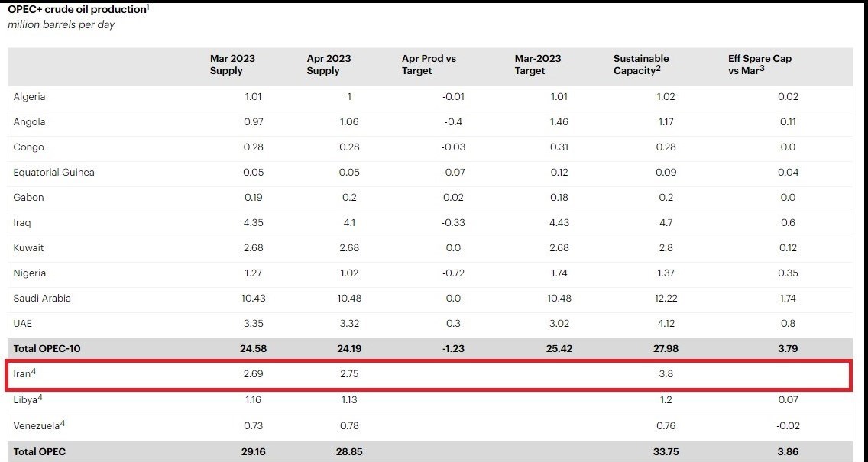
Task: Click Iran's 3.8 sustainable capacity value
Action: coord(666,375)
